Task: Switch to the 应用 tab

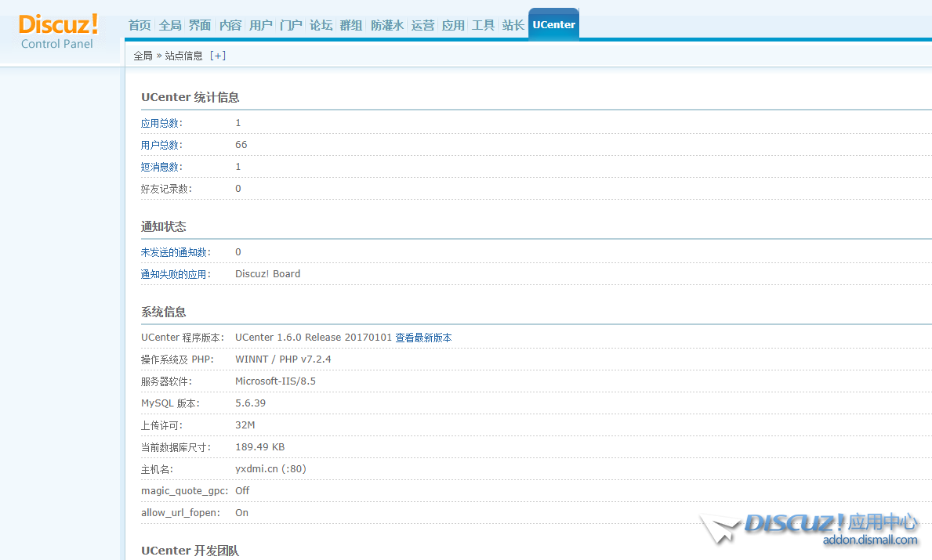Action: coord(453,25)
